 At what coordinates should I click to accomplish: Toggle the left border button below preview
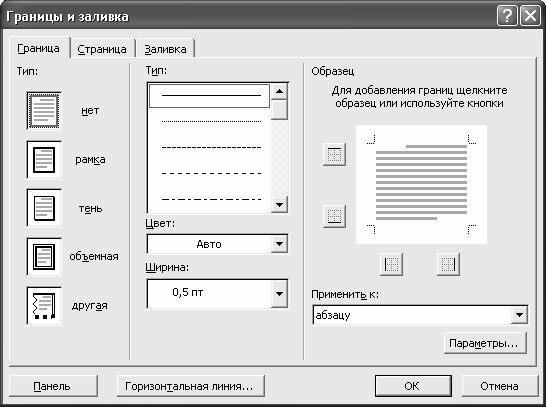391,264
